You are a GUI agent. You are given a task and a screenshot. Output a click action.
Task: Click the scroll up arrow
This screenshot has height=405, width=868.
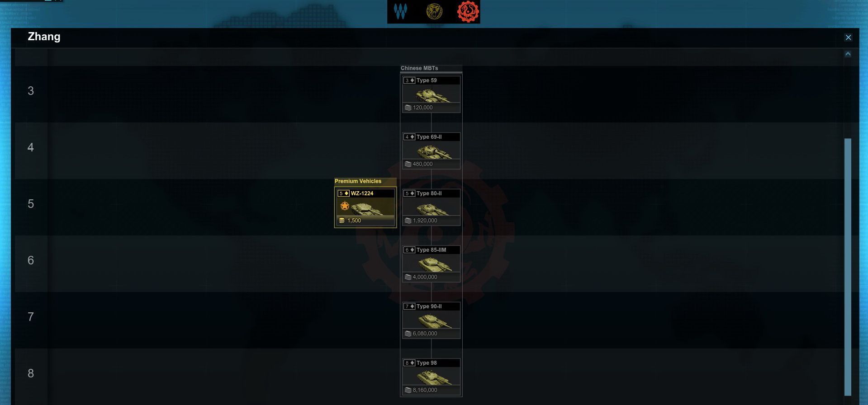click(848, 54)
